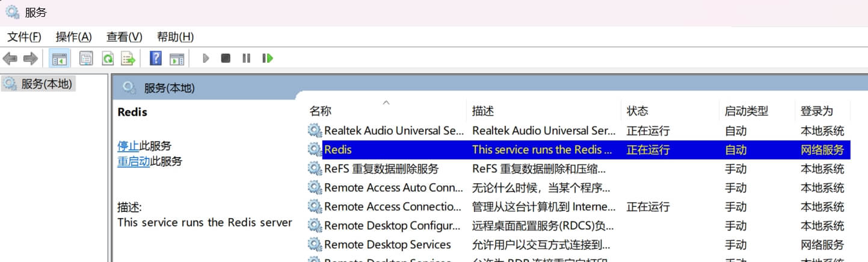Click the sort arrow above 名称 column
This screenshot has width=868, height=262.
(386, 102)
